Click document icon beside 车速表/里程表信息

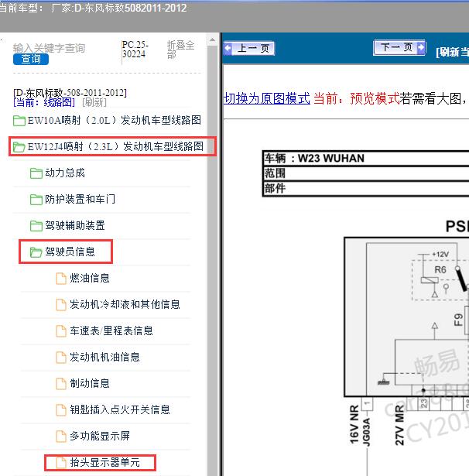point(61,331)
